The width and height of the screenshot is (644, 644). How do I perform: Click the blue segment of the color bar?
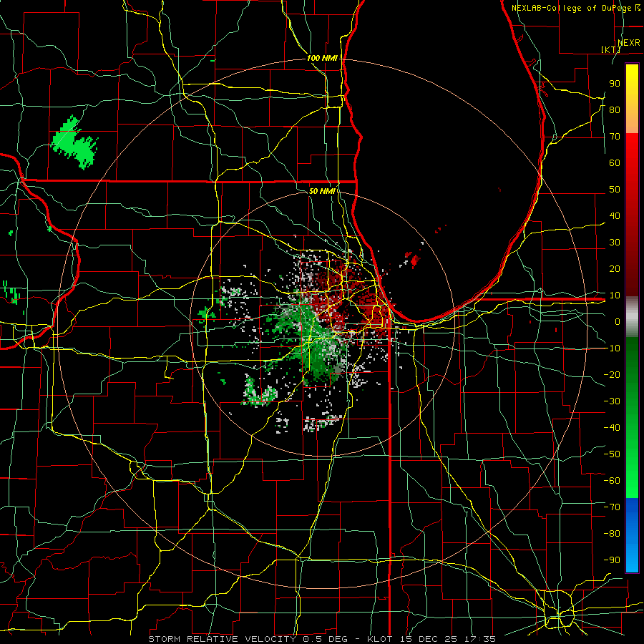(632, 535)
